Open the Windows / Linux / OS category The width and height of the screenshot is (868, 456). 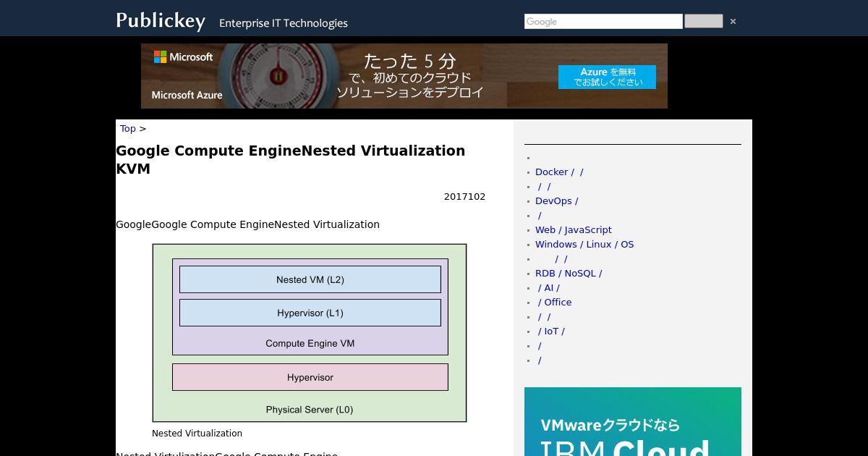pos(584,245)
